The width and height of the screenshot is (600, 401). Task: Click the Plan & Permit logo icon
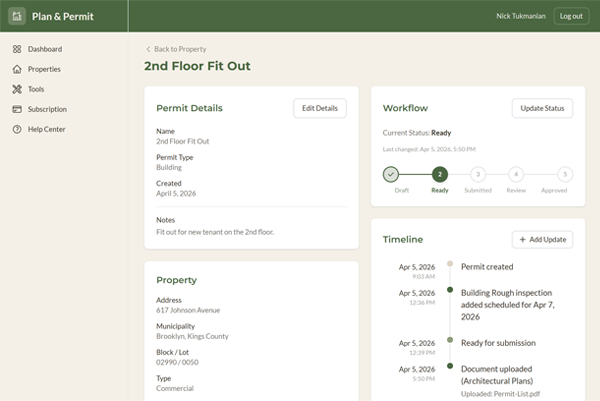pos(17,16)
